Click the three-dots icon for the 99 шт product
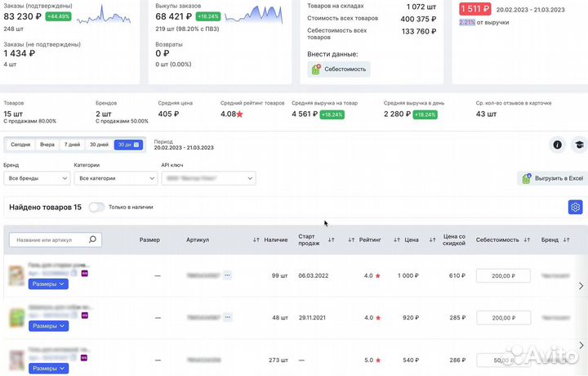588x376 pixels. coord(228,275)
